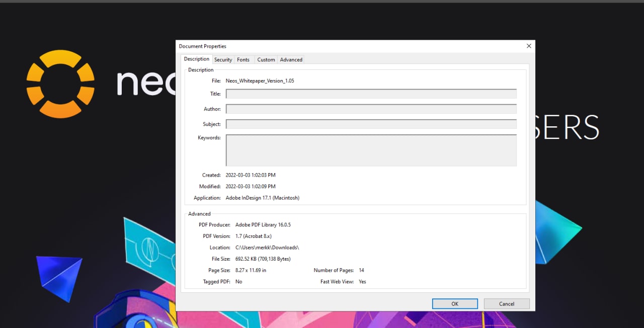
Task: Close the Document Properties dialog with X
Action: coord(528,46)
